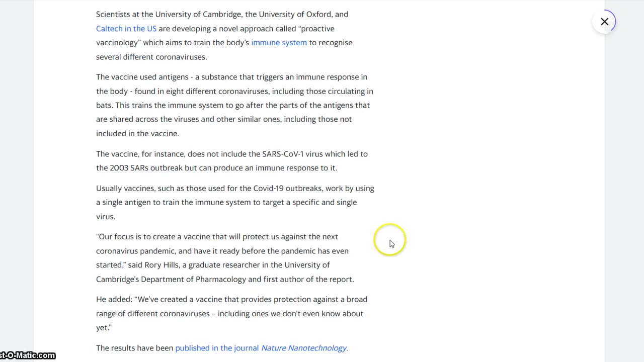This screenshot has height=362, width=644.
Task: Click the text "Department of Pharmacology"
Action: pos(193,279)
